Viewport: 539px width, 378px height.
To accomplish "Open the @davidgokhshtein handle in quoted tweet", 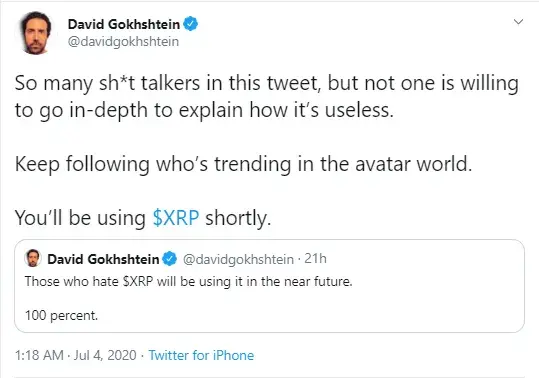I will tap(238, 259).
